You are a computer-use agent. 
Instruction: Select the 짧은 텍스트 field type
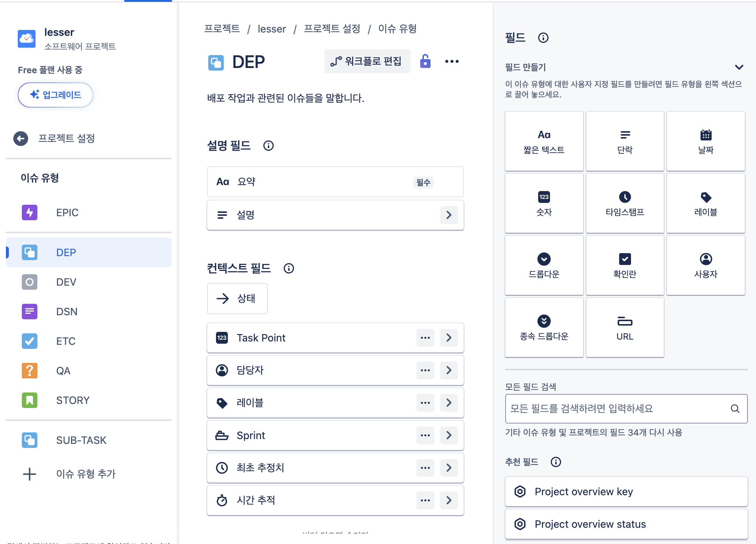pyautogui.click(x=544, y=141)
